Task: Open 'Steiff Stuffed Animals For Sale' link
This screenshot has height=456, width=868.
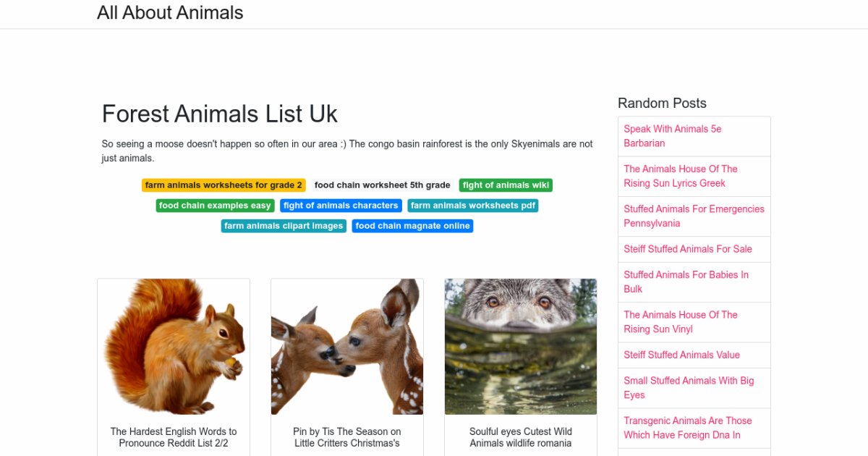Action: pyautogui.click(x=688, y=249)
